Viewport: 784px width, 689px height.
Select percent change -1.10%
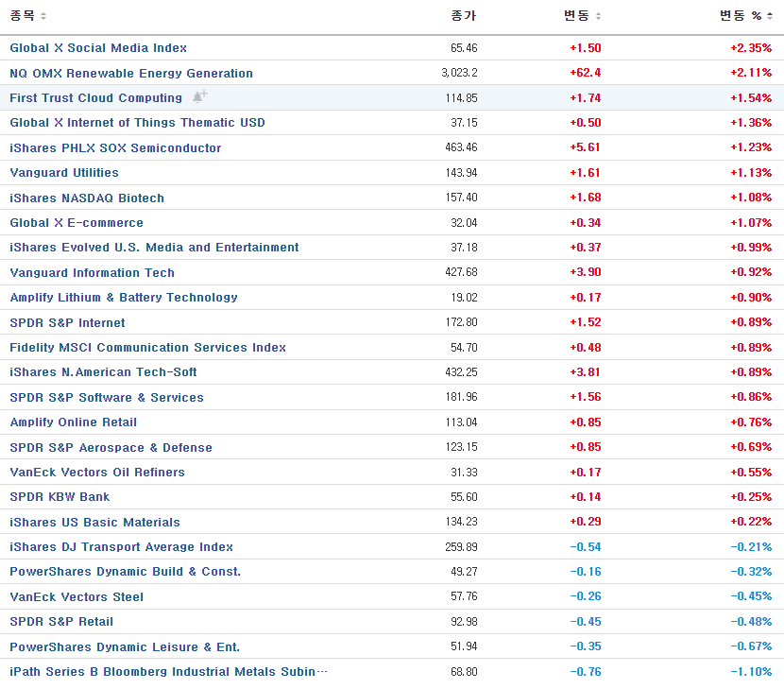coord(751,671)
